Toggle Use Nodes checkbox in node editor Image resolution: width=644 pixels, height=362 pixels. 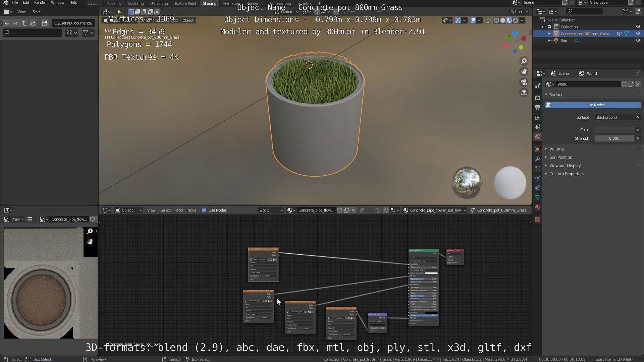click(204, 210)
